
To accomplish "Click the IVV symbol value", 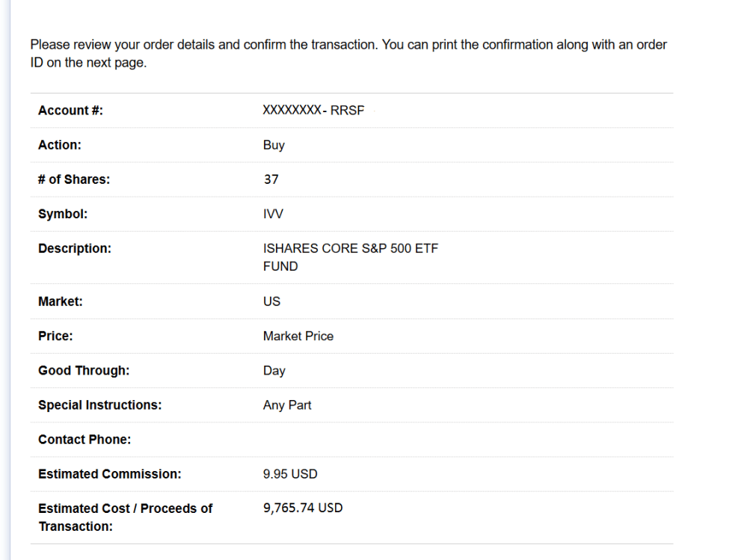I will coord(273,214).
